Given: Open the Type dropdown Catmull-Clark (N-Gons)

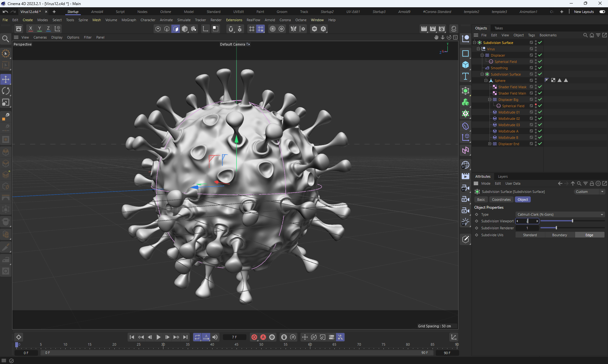Looking at the screenshot, I should coord(560,214).
